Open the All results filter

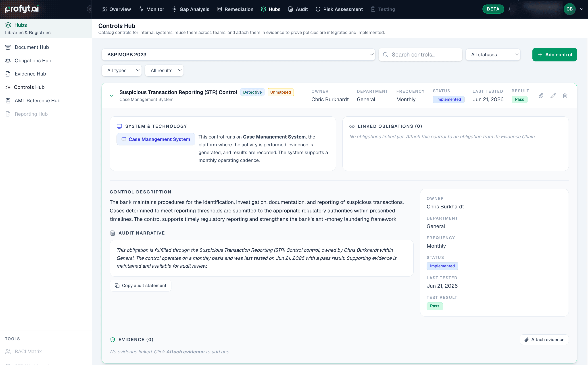coord(164,71)
